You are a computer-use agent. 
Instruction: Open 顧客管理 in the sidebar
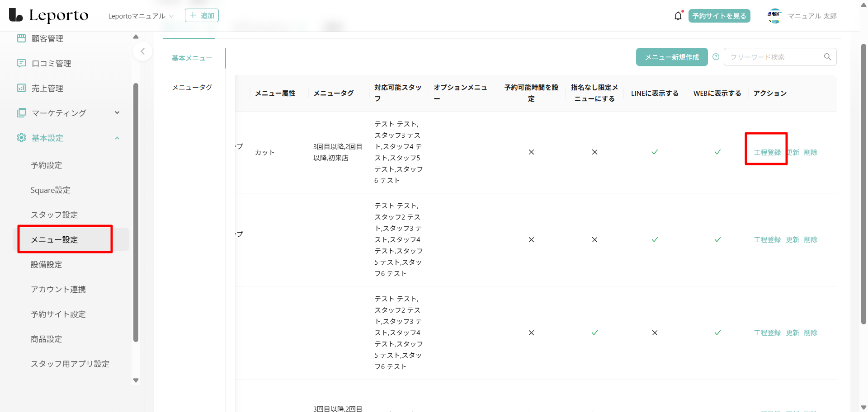[x=47, y=38]
